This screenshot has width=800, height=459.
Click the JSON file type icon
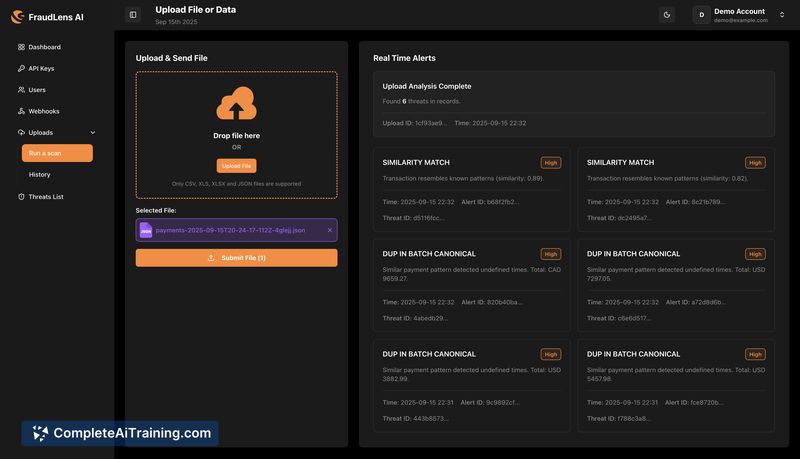pos(146,230)
